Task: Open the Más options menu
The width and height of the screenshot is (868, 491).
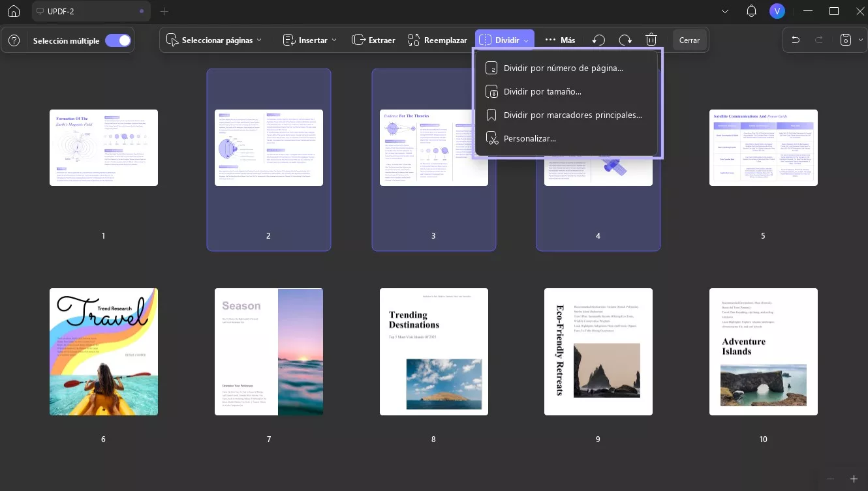Action: 560,40
